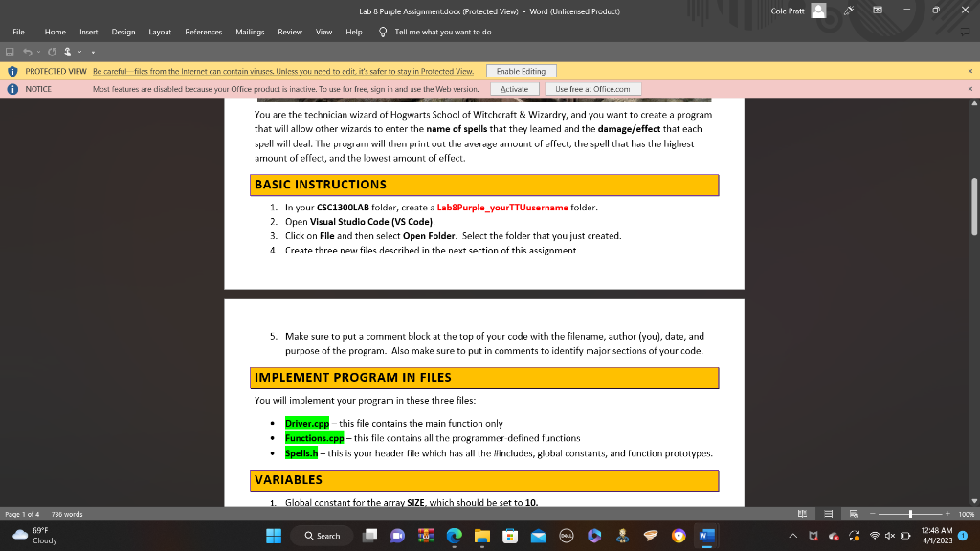The image size is (980, 551).
Task: Open the Review ribbon tab
Action: pos(289,31)
